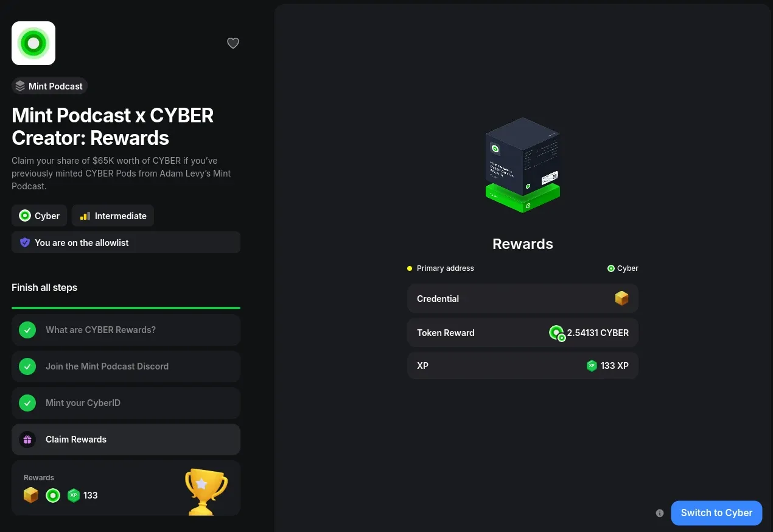Screen dimensions: 773x532
Task: Click the gold trophy icon
Action: click(206, 491)
